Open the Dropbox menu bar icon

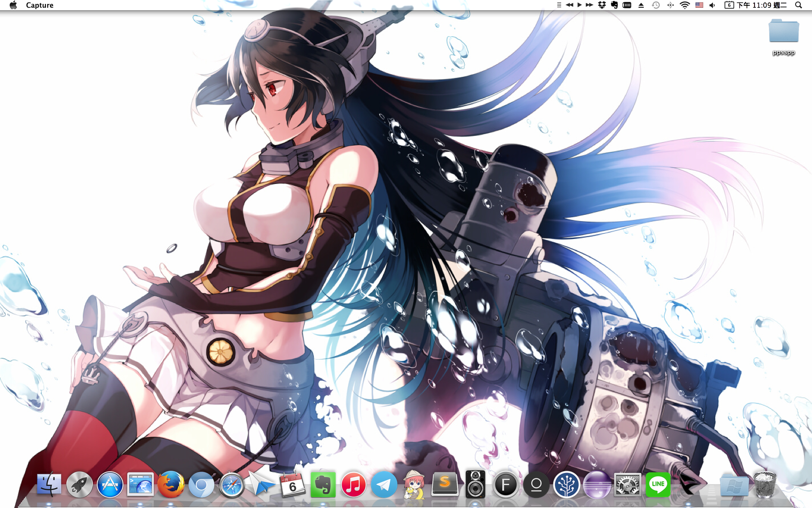(x=602, y=5)
